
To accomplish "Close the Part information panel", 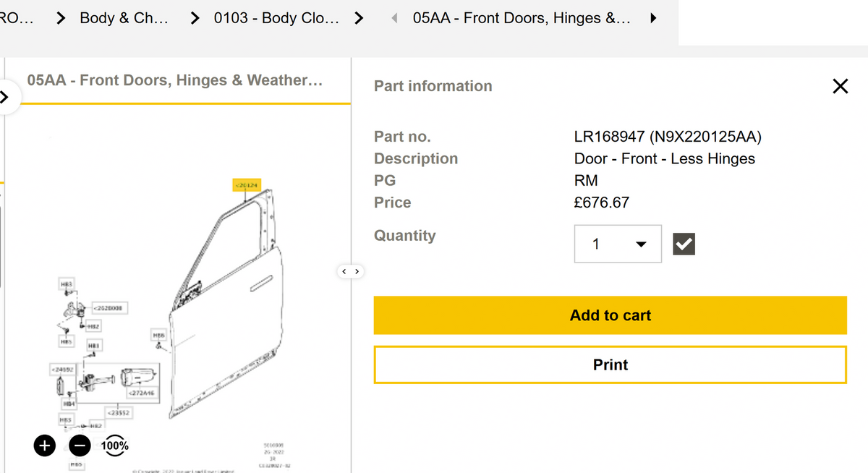I will click(840, 87).
